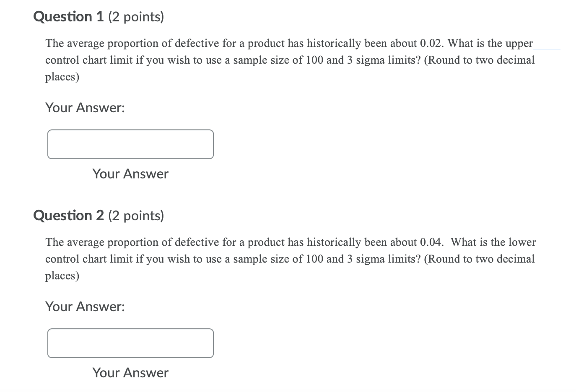Image resolution: width=576 pixels, height=392 pixels.
Task: Click 'Your Answer:' label under Question 2
Action: click(85, 307)
